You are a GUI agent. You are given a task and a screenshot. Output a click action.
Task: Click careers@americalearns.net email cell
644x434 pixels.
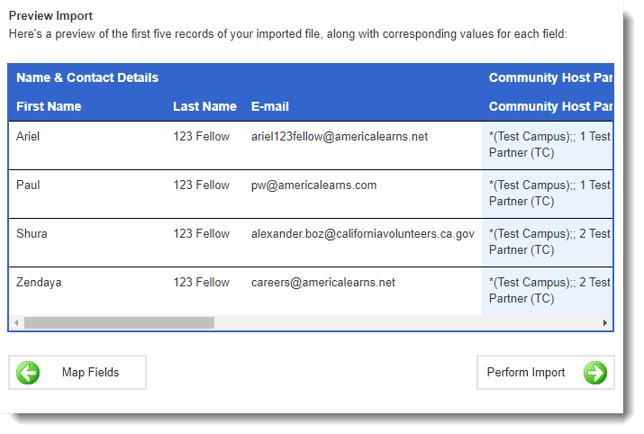pos(323,283)
